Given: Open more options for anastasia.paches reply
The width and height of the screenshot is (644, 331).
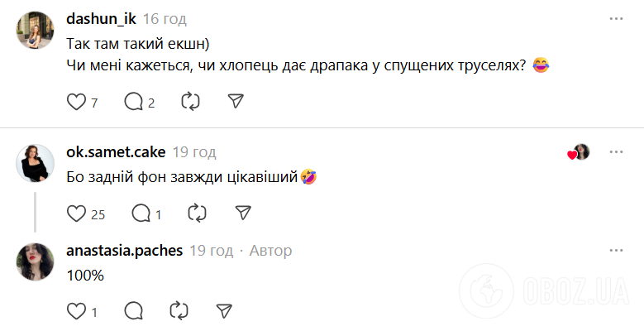Looking at the screenshot, I should (x=616, y=251).
